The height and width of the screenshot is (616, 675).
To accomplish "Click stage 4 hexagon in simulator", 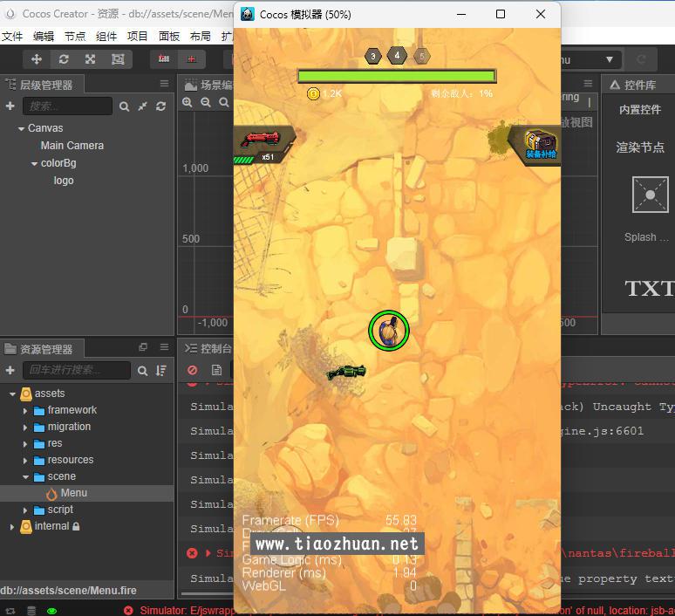I will pyautogui.click(x=397, y=55).
